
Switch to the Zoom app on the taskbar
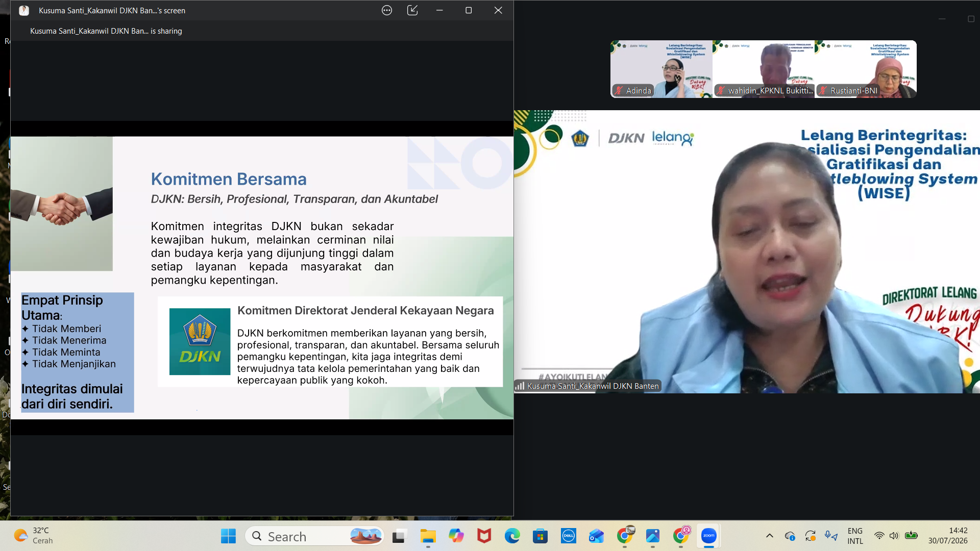(x=708, y=536)
